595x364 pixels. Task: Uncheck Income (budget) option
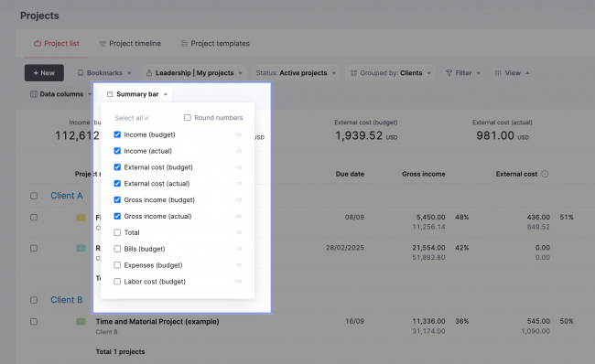(117, 134)
